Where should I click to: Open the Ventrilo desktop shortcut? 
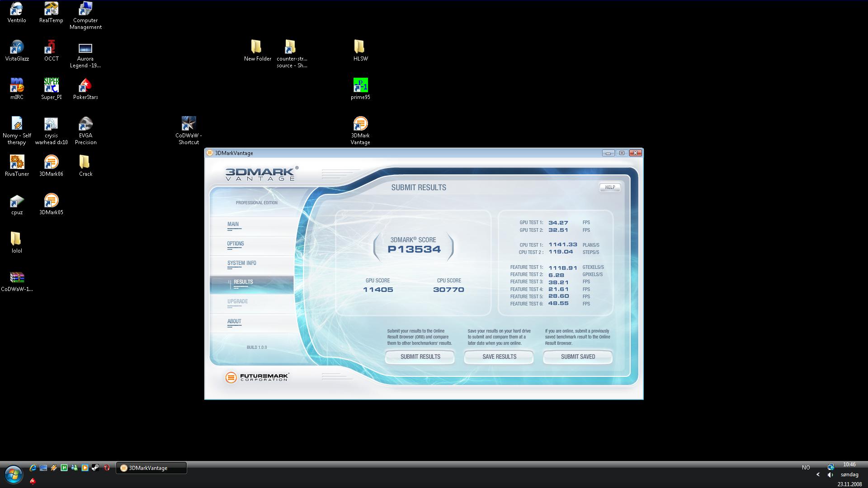pyautogui.click(x=17, y=12)
